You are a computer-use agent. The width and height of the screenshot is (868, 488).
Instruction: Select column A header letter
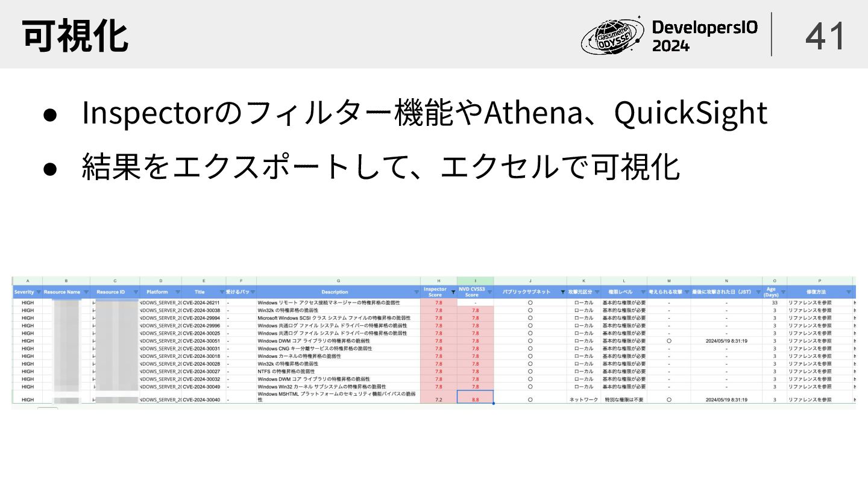point(27,281)
